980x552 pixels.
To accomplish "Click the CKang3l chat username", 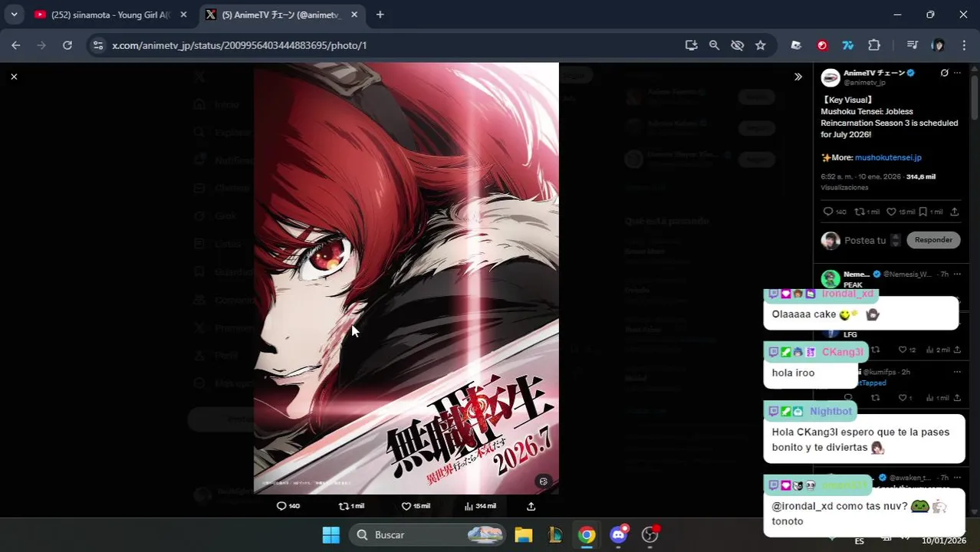I will (x=843, y=352).
